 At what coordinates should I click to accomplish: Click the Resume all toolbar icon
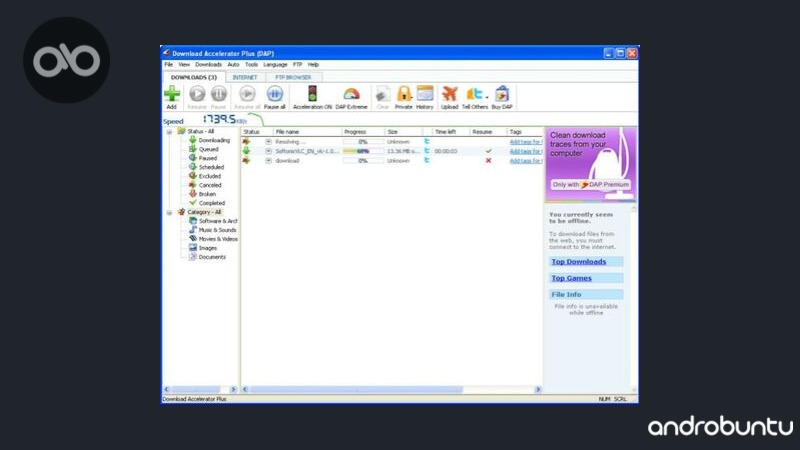247,94
